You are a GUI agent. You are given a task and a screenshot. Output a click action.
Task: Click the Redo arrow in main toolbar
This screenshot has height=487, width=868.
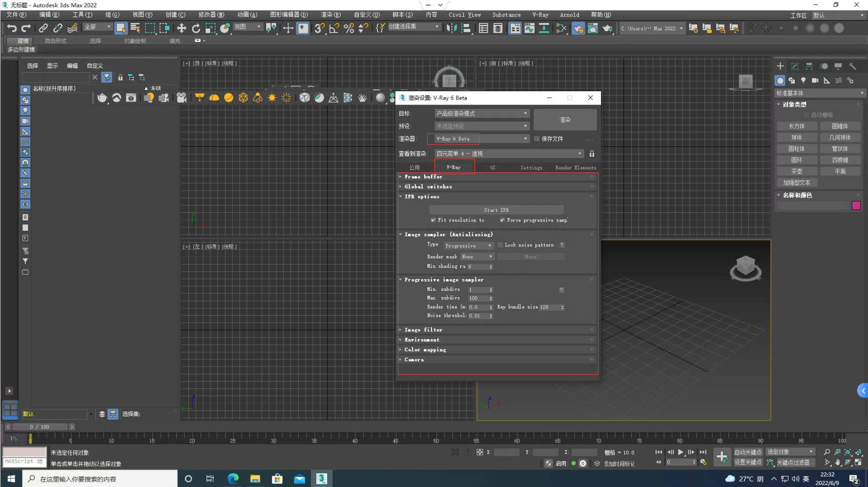[x=26, y=28]
